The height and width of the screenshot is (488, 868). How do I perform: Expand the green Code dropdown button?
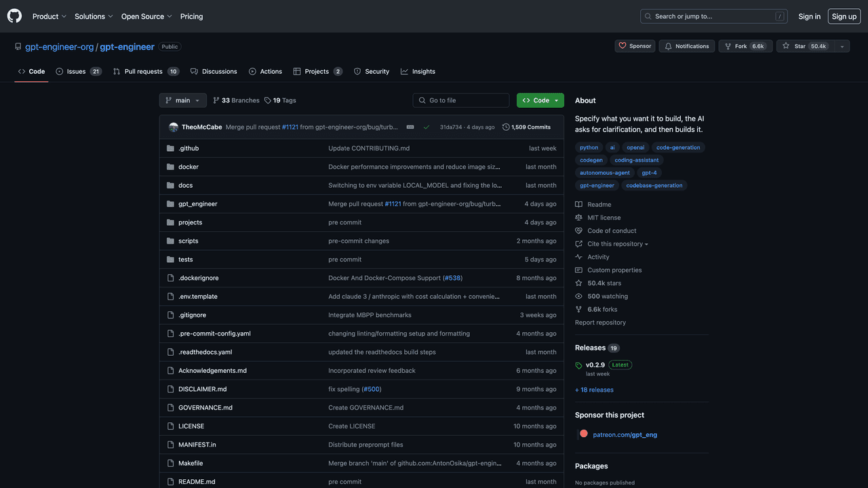coord(540,100)
